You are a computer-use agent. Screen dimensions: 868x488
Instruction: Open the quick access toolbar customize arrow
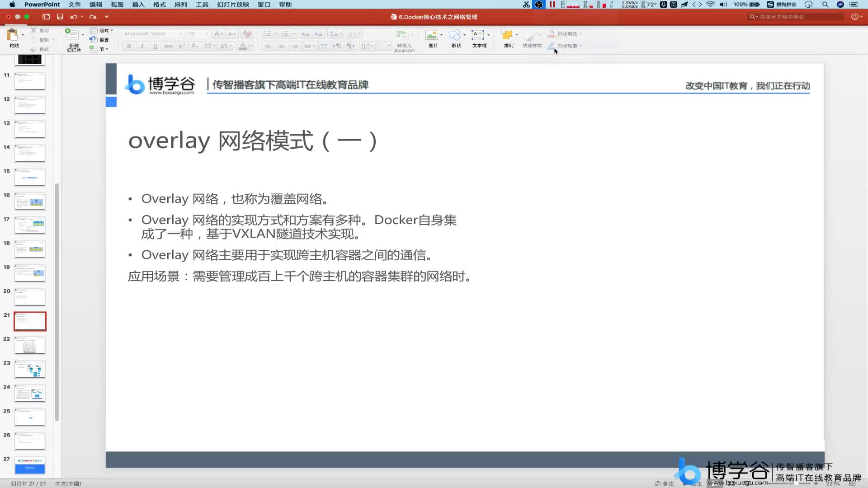coord(107,17)
